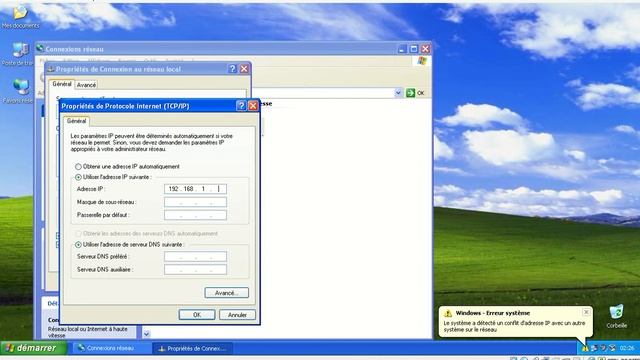Screen dimensions: 640x360
Task: Click the yellow warning tray icon
Action: [x=585, y=348]
